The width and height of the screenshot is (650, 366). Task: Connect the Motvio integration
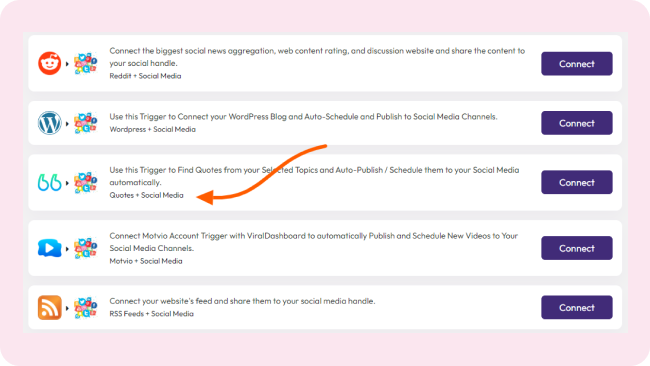[x=577, y=248]
